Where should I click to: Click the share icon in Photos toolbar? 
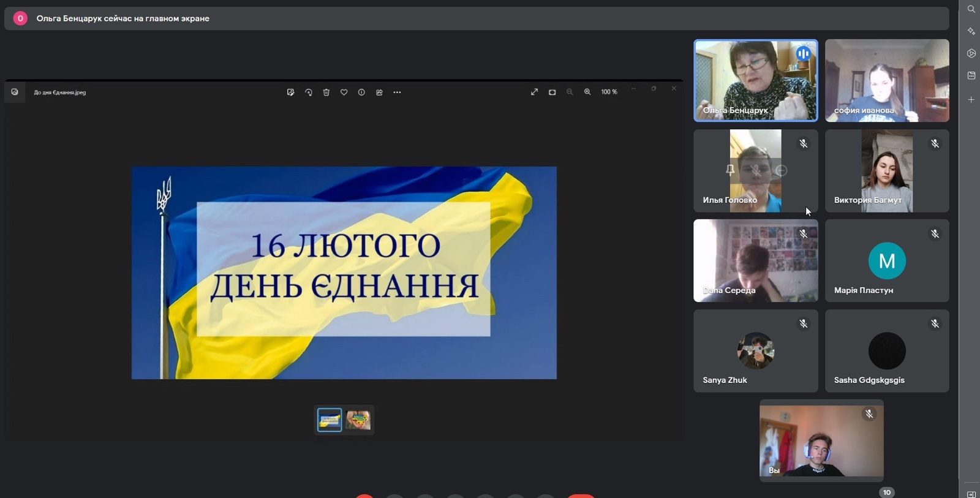click(379, 92)
